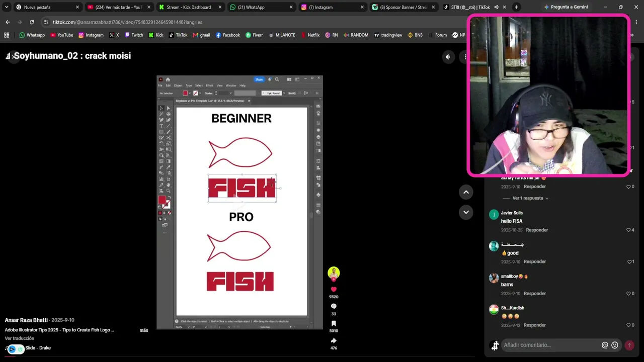Open the gmail bookmark
This screenshot has height=362, width=644.
[x=201, y=35]
